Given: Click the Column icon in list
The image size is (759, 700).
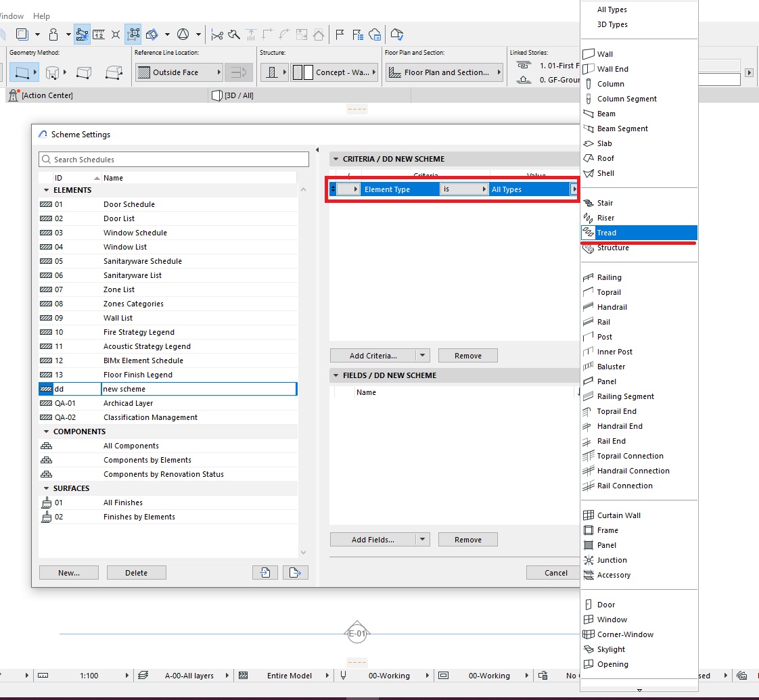Looking at the screenshot, I should [588, 84].
